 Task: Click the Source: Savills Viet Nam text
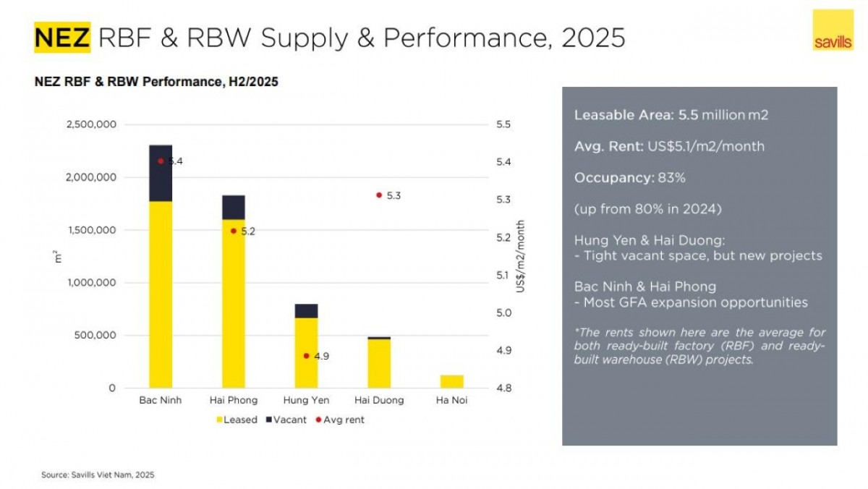pos(98,475)
